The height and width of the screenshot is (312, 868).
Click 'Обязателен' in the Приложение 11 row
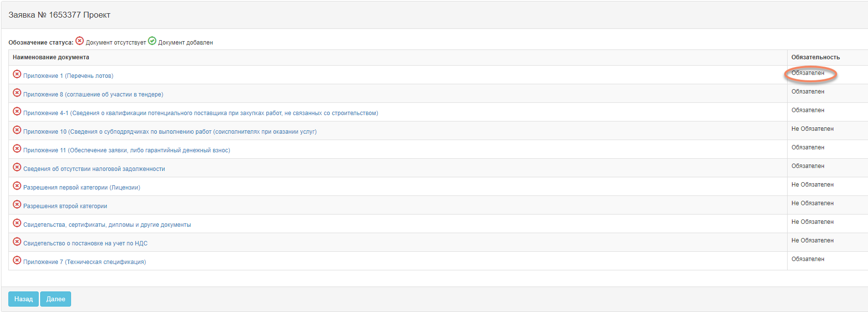(808, 147)
